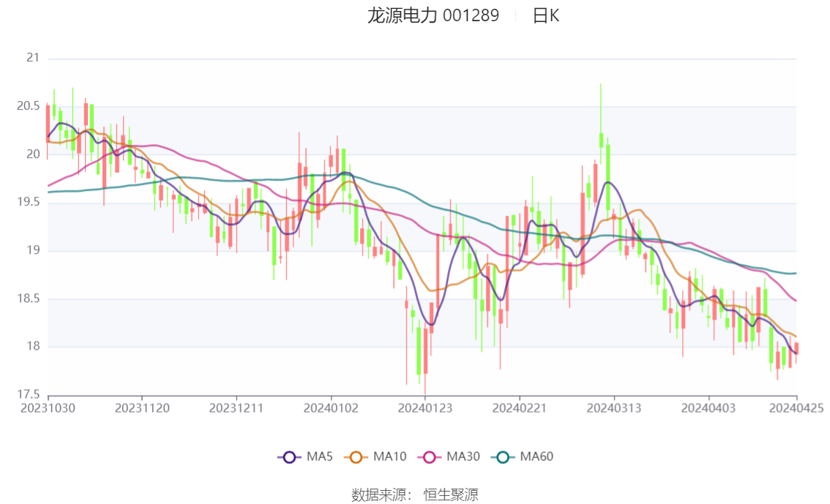Click the 17.5 price axis label
Image resolution: width=830 pixels, height=504 pixels.
29,394
